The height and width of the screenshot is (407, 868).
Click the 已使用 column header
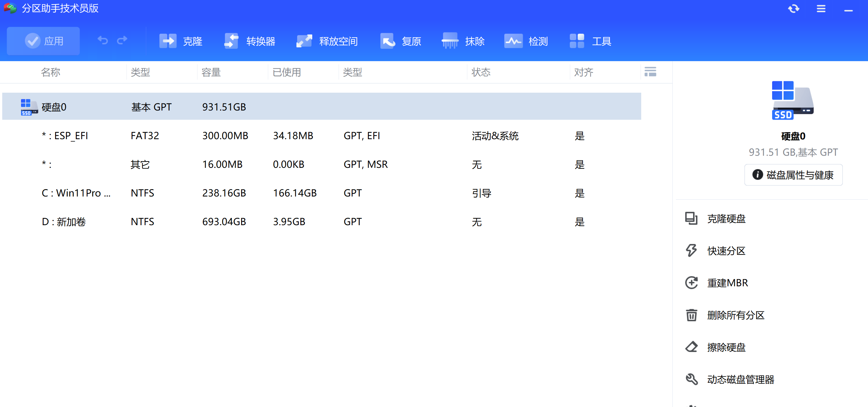pos(286,72)
